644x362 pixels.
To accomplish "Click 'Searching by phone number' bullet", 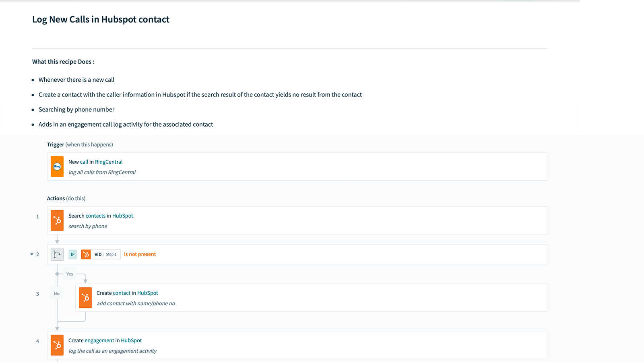I will [x=76, y=109].
